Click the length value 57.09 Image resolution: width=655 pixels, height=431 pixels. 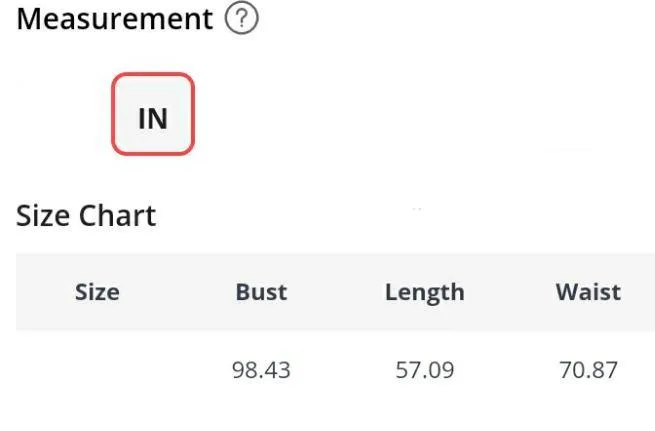(425, 370)
